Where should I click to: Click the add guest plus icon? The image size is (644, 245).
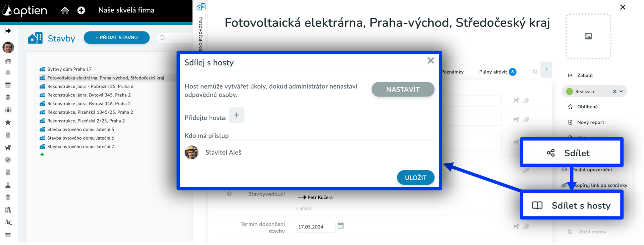[x=236, y=115]
